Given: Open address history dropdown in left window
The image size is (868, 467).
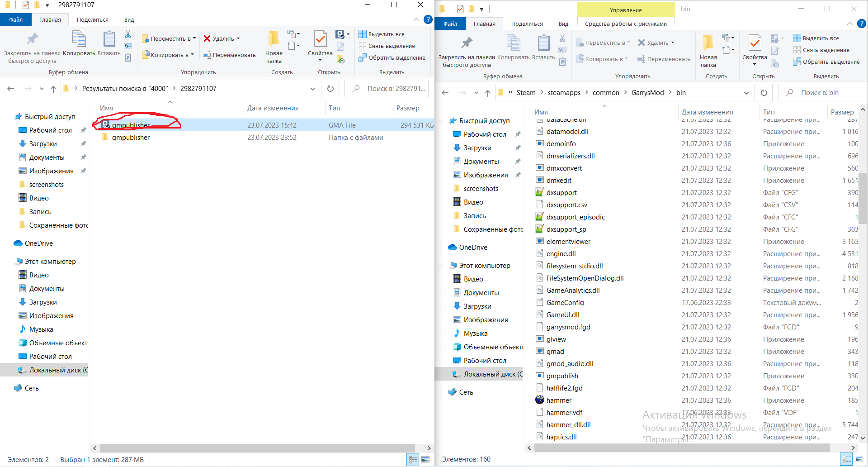Looking at the screenshot, I should coord(313,89).
